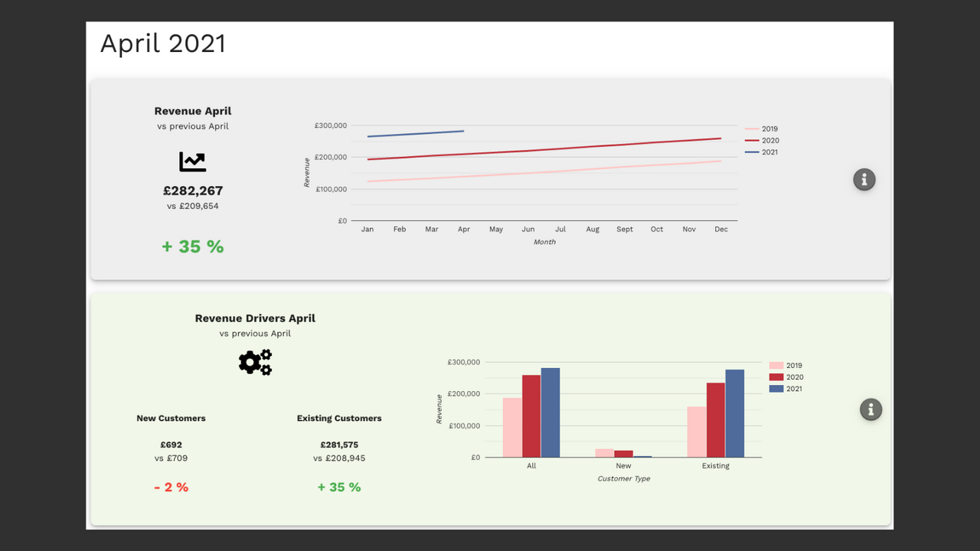
Task: Toggle the 2019 series in line chart legend
Action: pos(761,129)
